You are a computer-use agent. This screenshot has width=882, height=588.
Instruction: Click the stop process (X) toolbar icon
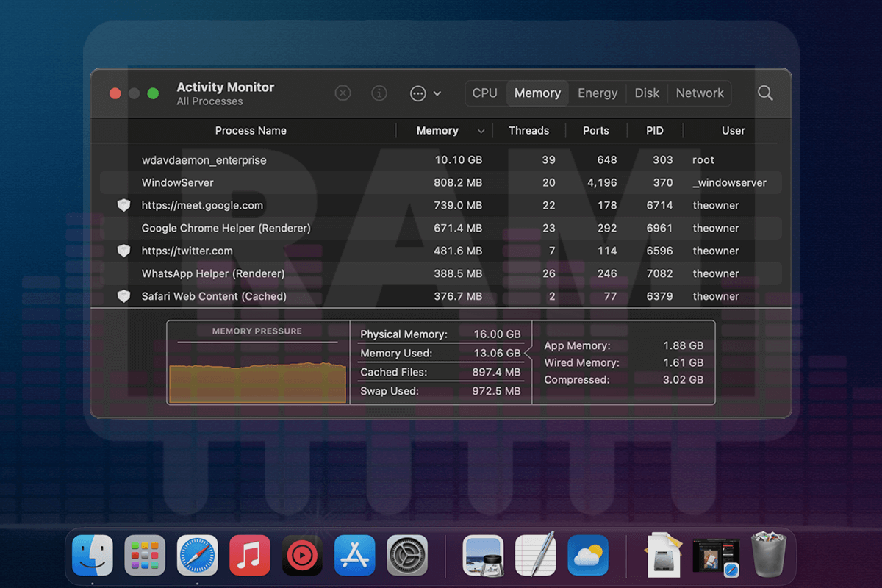click(343, 93)
